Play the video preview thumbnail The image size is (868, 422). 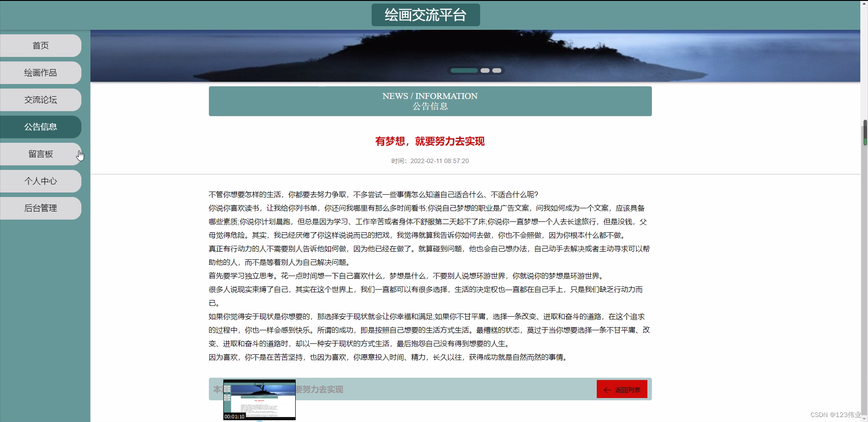259,400
